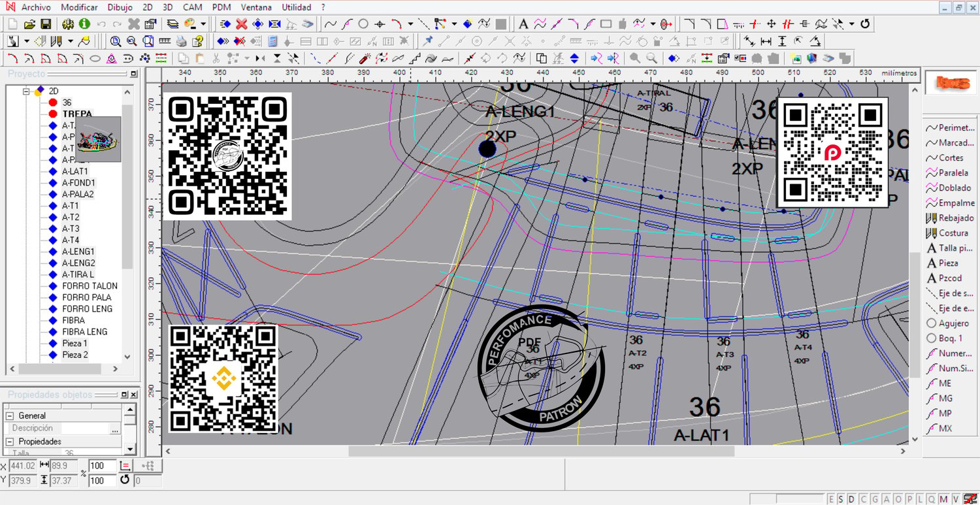Select the crosshair point tool
The image size is (980, 505).
380,24
